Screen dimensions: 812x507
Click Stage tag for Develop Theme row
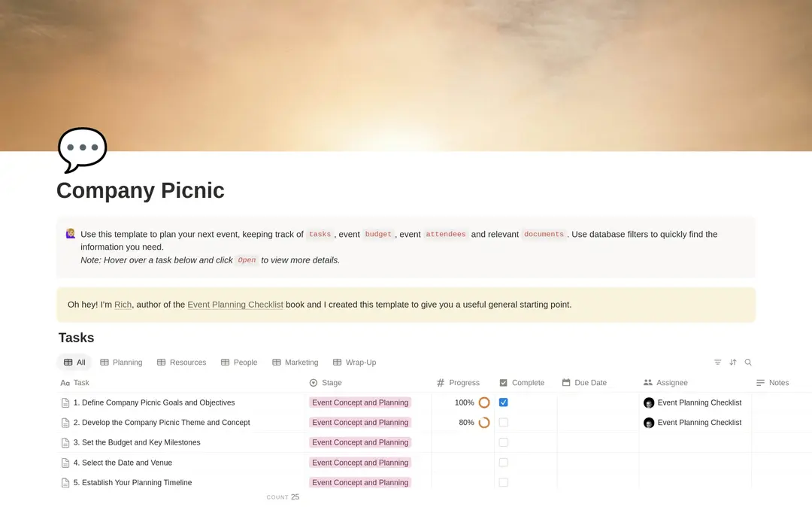coord(360,423)
